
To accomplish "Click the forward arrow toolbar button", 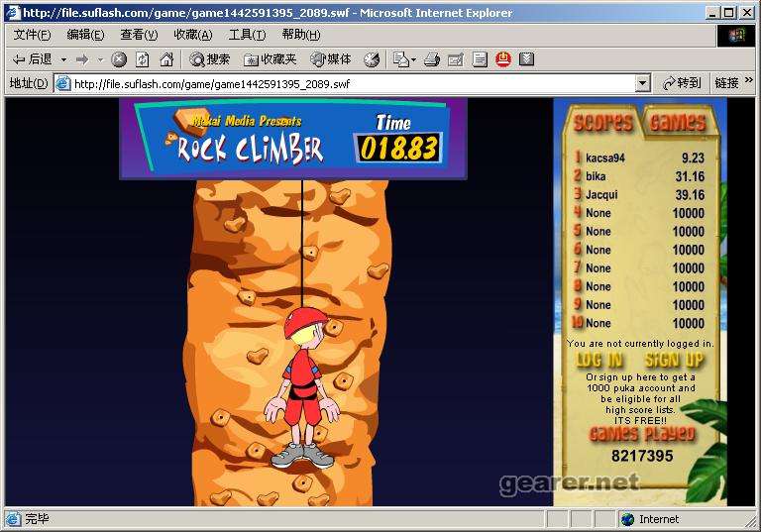I will 82,59.
